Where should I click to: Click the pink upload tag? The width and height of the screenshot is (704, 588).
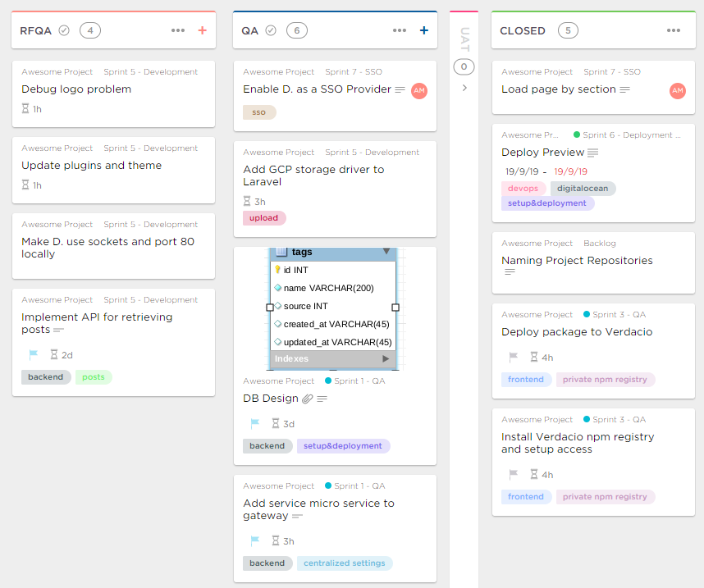[264, 218]
